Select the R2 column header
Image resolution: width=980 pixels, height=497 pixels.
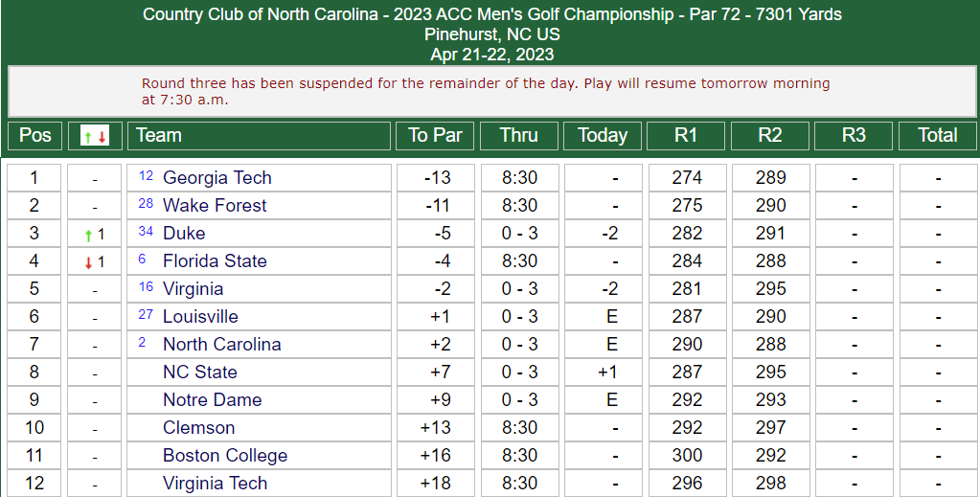770,136
